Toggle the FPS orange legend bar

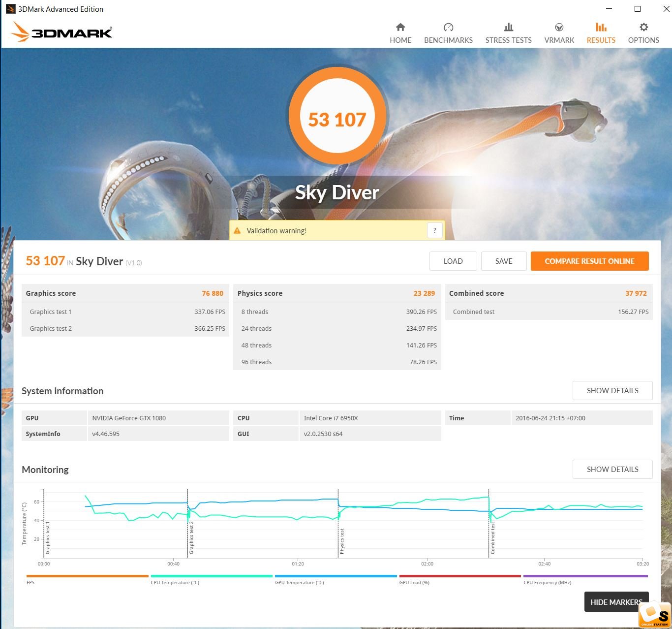tap(88, 576)
